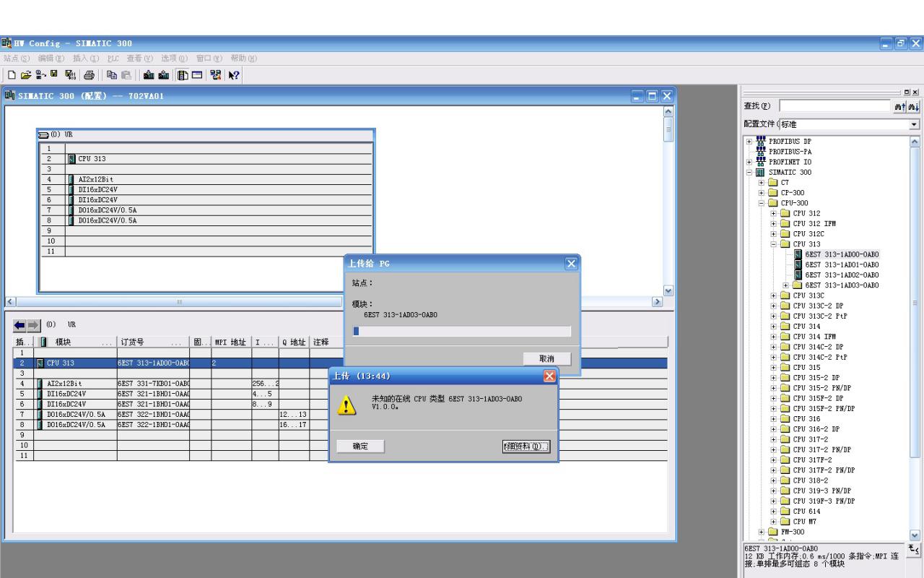The image size is (924, 578).
Task: Collapse the CPU-300 folder node
Action: pos(763,204)
